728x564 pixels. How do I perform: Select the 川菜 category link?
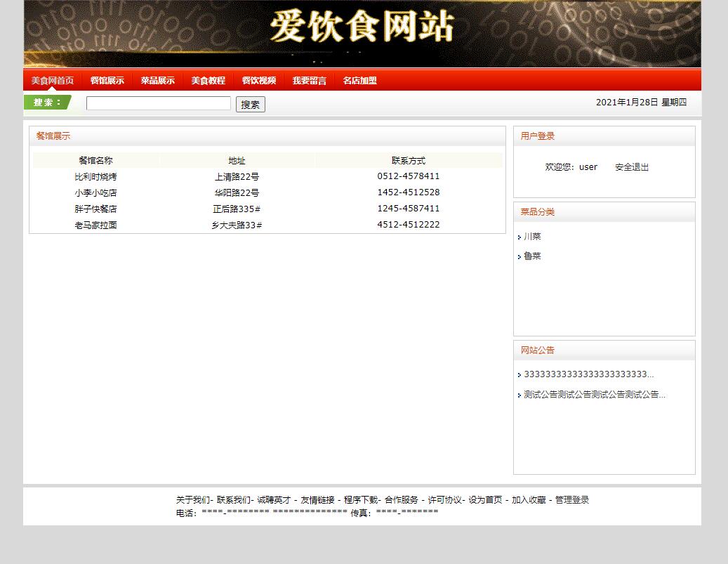point(531,237)
